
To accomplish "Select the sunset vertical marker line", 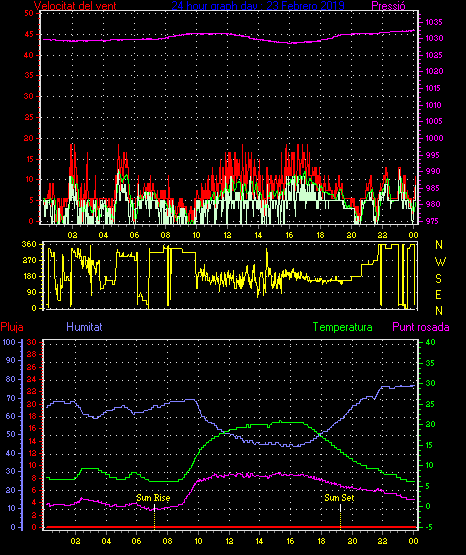I will click(x=340, y=517).
